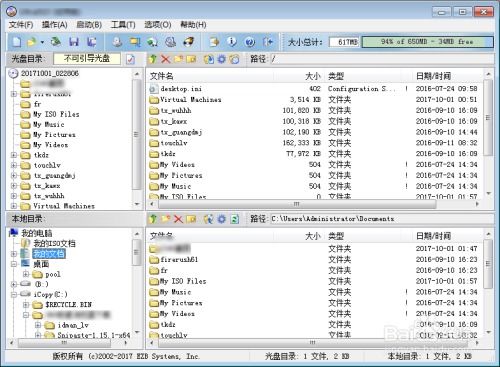Click the Extract icon left of the info icon

click(x=214, y=42)
